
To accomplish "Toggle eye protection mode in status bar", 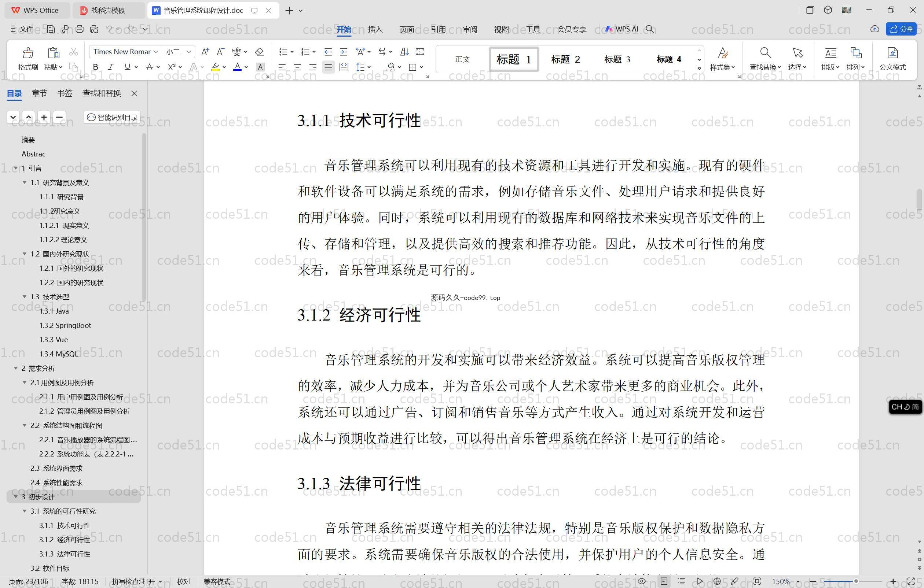I will pyautogui.click(x=641, y=581).
